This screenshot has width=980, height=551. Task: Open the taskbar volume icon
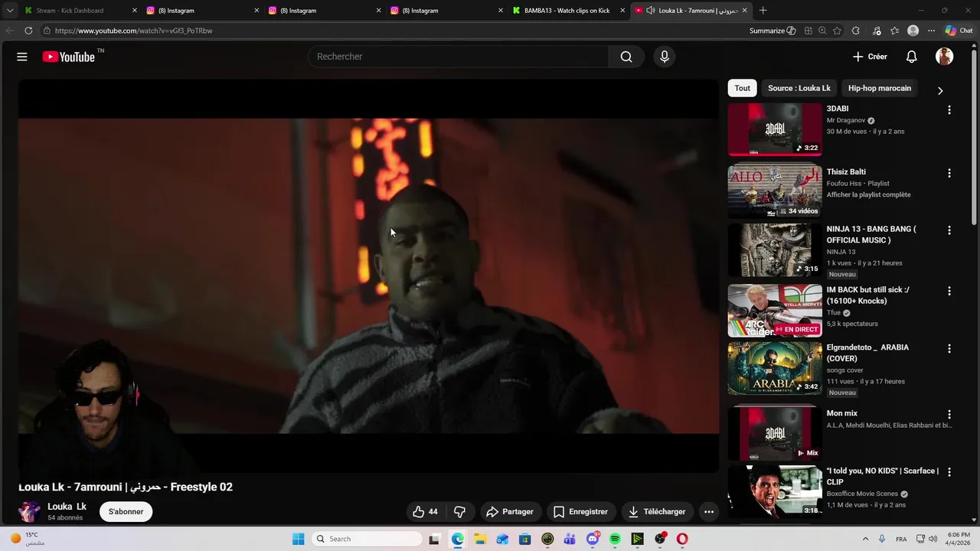tap(933, 539)
